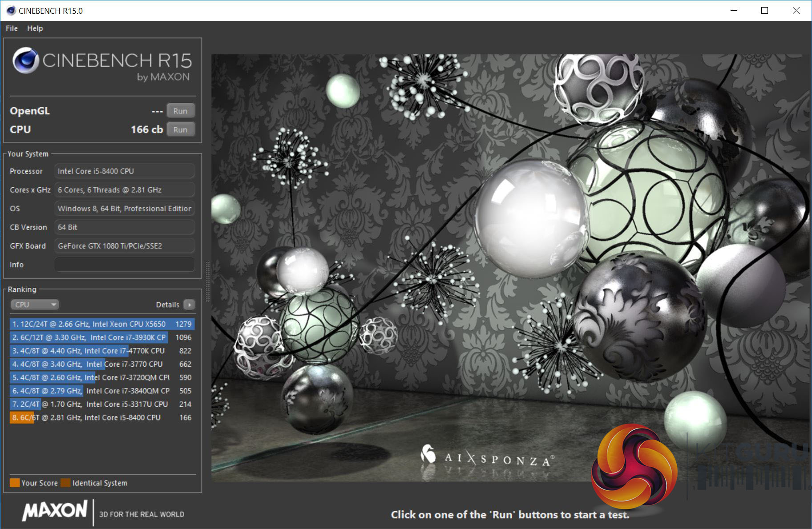Click the brown Identical System legend swatch
The height and width of the screenshot is (529, 812).
(66, 483)
